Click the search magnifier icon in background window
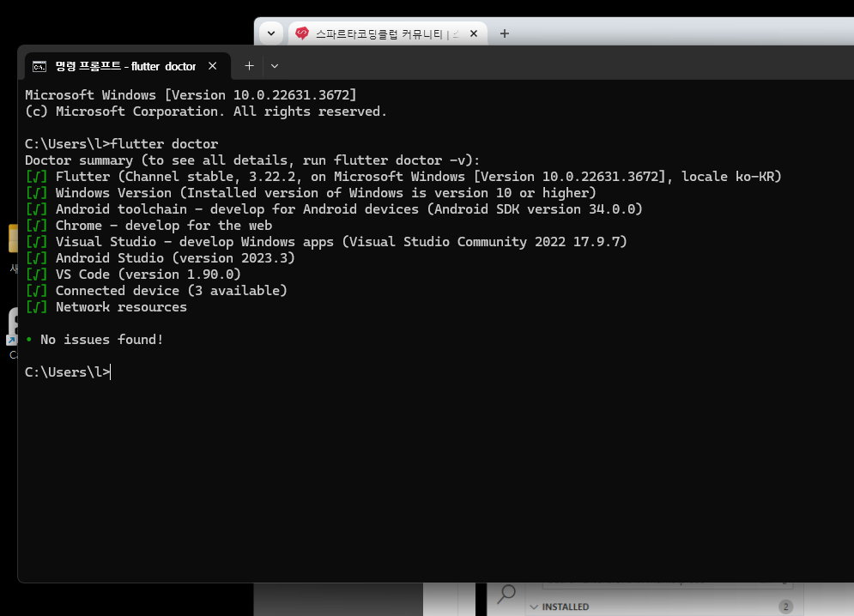 (506, 595)
